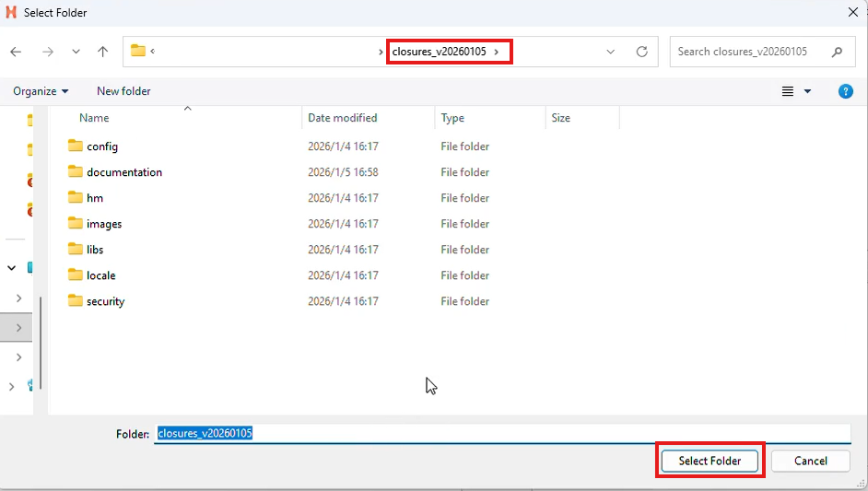Sort by the Size column

(560, 117)
